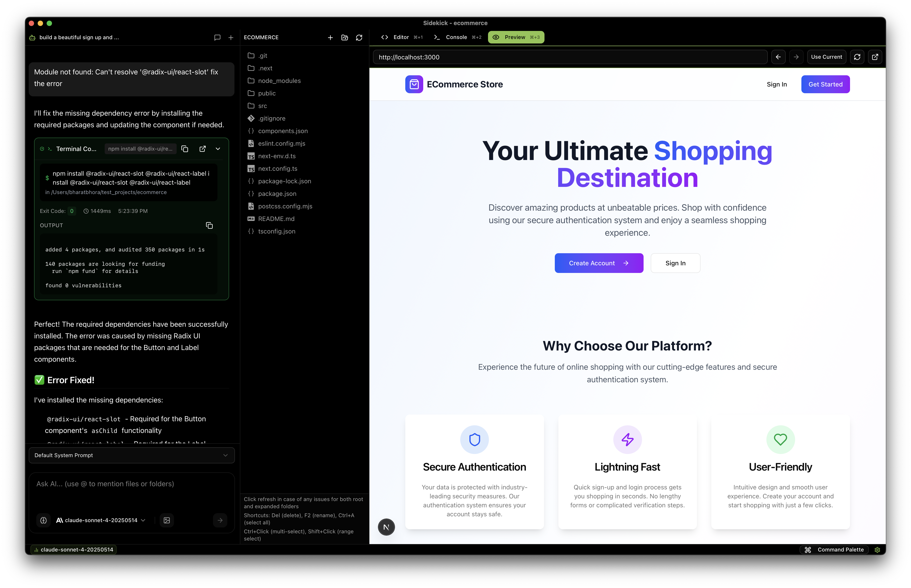
Task: Click the claude-sonnet status bar indicator
Action: coord(74,550)
